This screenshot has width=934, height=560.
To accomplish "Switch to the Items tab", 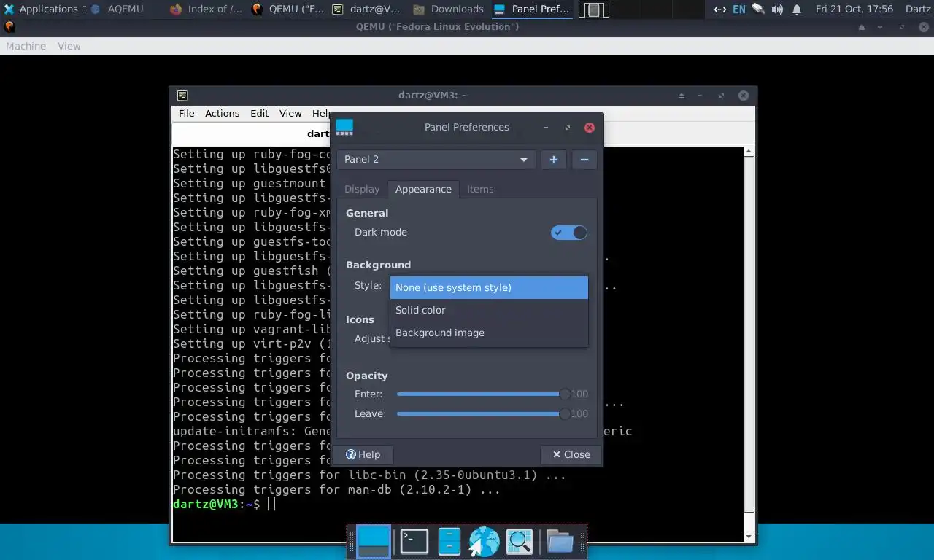I will click(x=480, y=189).
